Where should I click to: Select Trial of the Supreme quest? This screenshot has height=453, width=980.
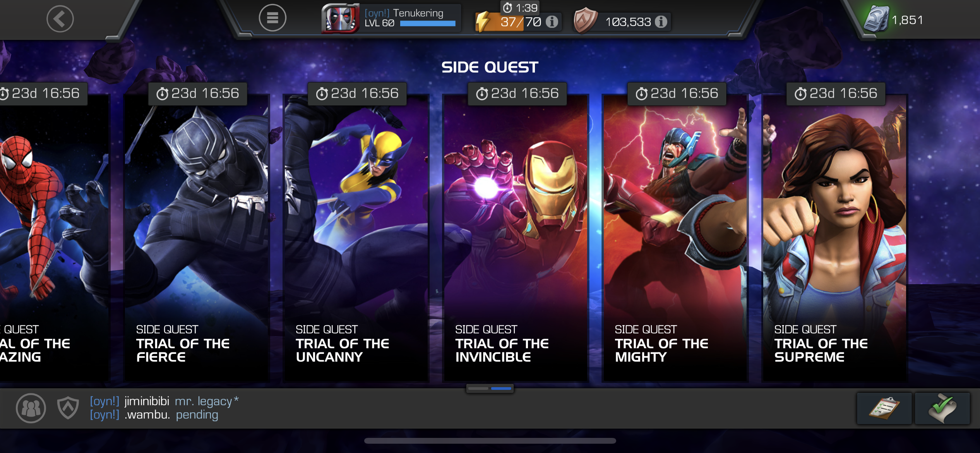pos(835,238)
